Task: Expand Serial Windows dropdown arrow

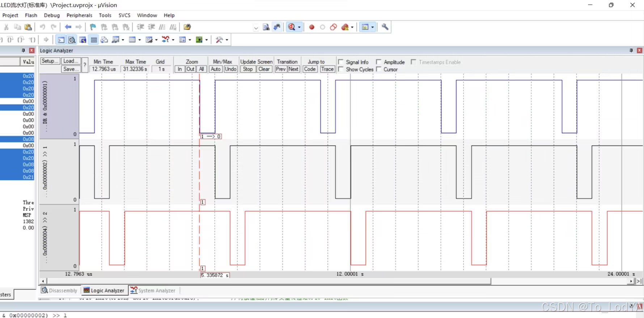Action: click(x=156, y=40)
